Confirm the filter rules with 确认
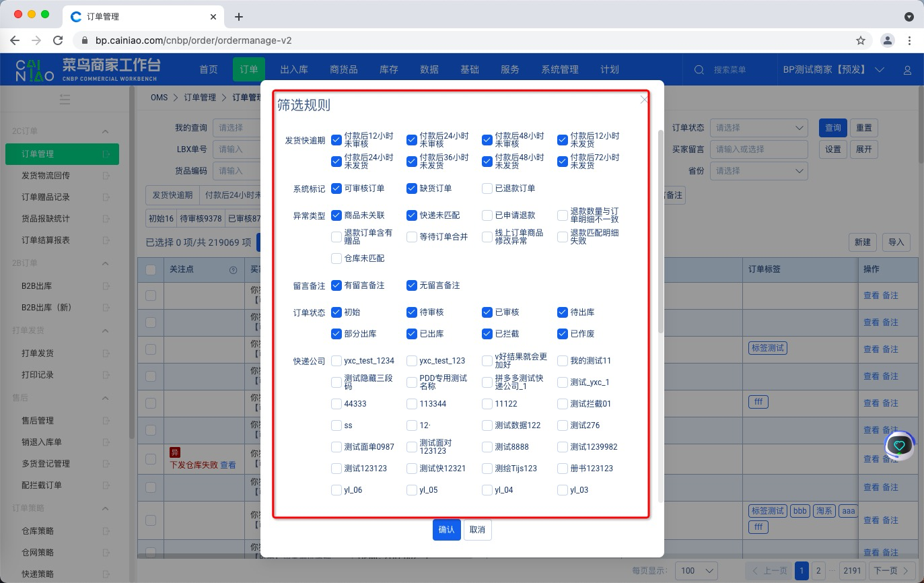924x583 pixels. pyautogui.click(x=446, y=530)
